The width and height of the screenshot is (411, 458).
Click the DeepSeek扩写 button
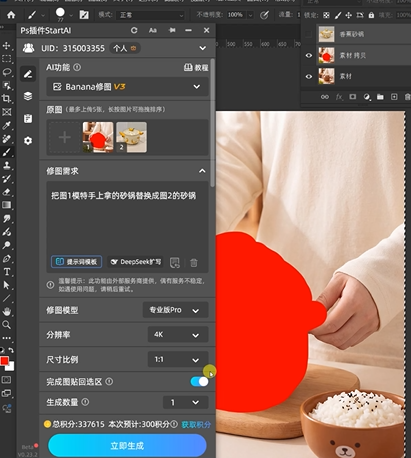pyautogui.click(x=136, y=262)
